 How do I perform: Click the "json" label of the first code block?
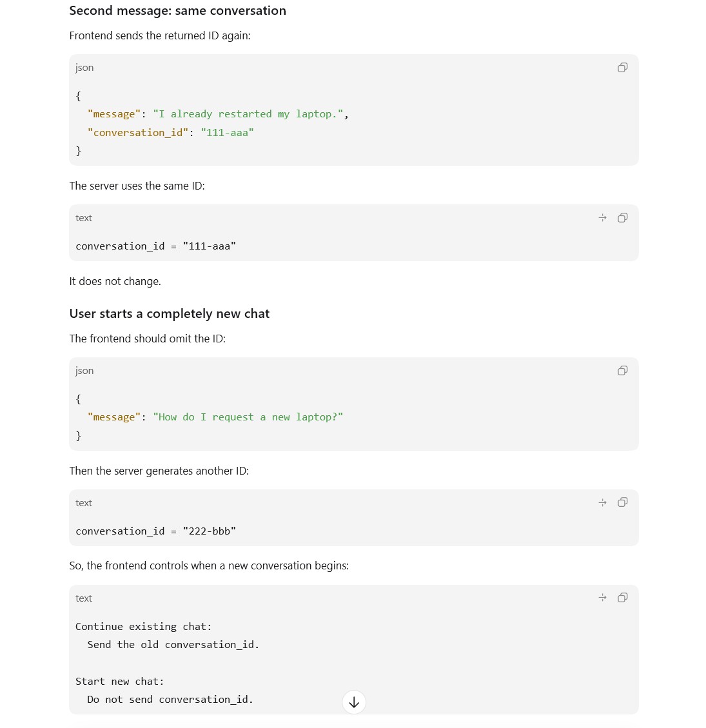(x=84, y=68)
